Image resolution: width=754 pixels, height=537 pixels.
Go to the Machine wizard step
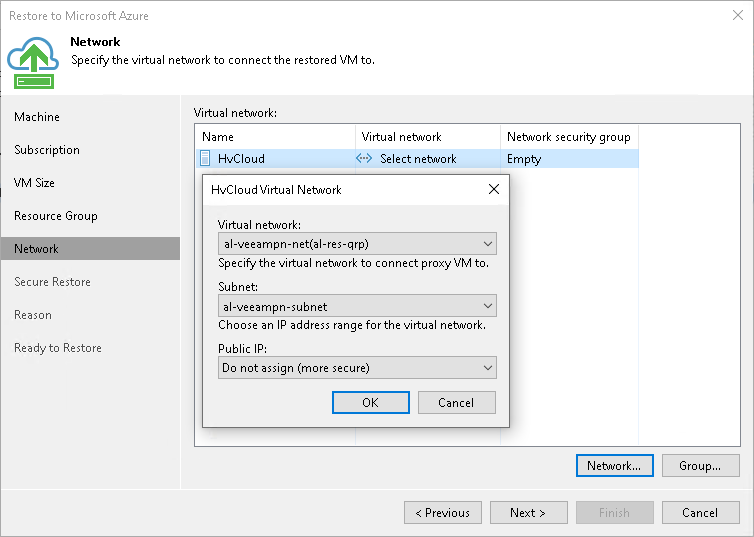coord(37,117)
